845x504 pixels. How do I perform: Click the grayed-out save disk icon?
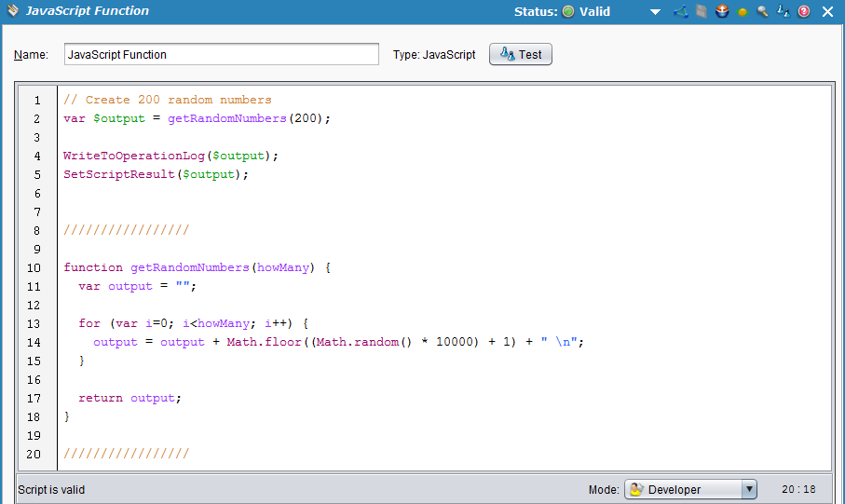point(702,12)
